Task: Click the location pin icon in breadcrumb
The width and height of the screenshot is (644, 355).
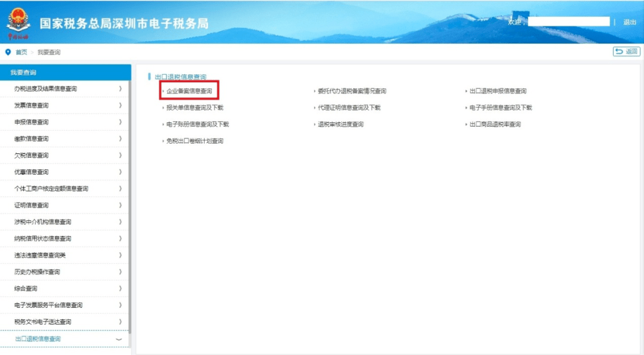Action: pyautogui.click(x=8, y=52)
